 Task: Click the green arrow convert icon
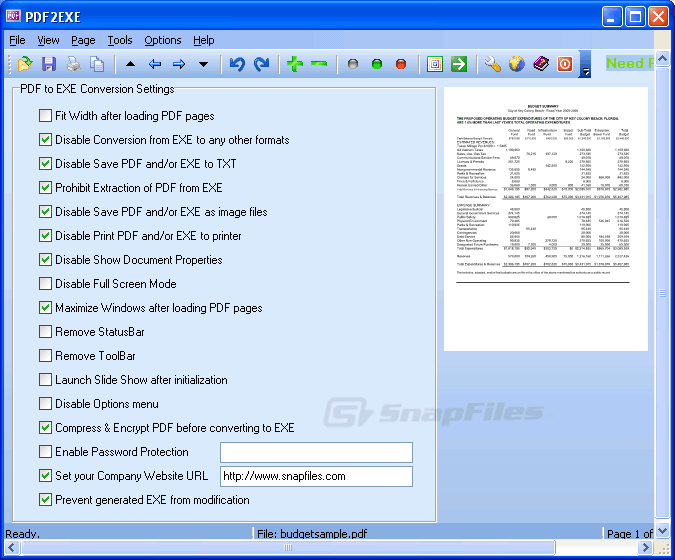click(459, 64)
